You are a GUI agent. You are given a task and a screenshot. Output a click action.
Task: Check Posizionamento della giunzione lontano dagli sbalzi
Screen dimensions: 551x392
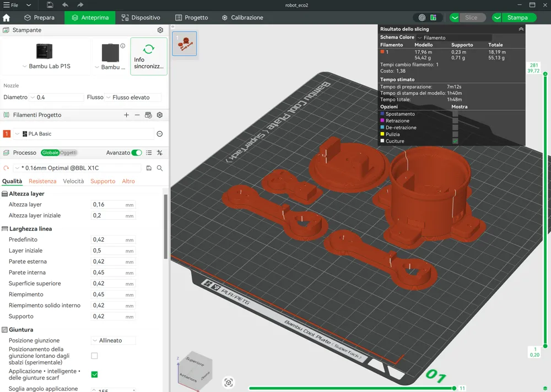click(94, 356)
